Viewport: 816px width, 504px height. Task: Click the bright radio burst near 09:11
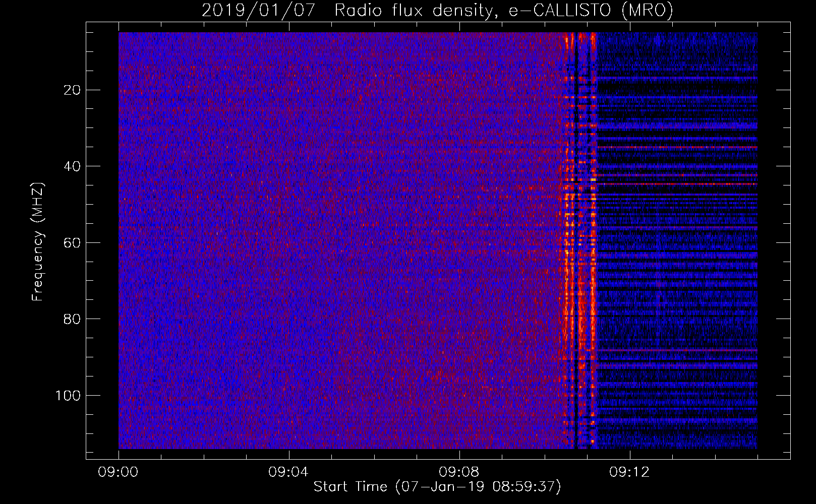tap(579, 240)
